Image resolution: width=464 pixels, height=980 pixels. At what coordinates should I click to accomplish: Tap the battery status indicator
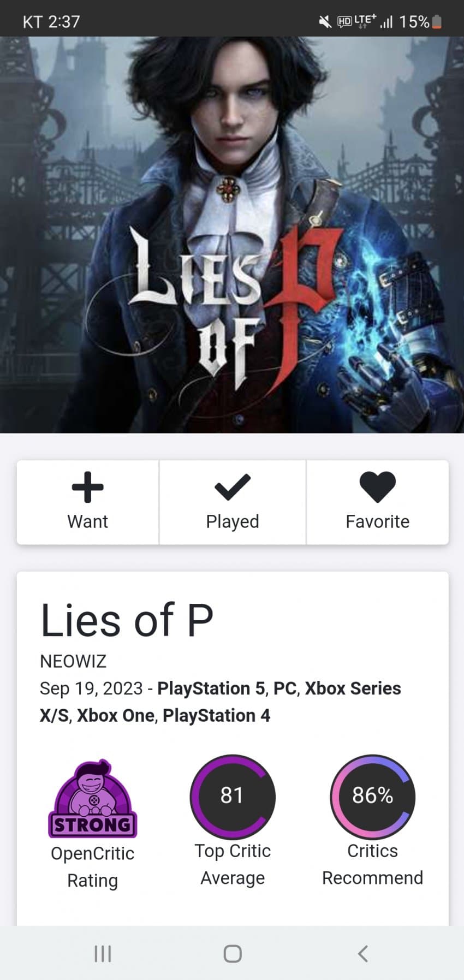[x=437, y=22]
